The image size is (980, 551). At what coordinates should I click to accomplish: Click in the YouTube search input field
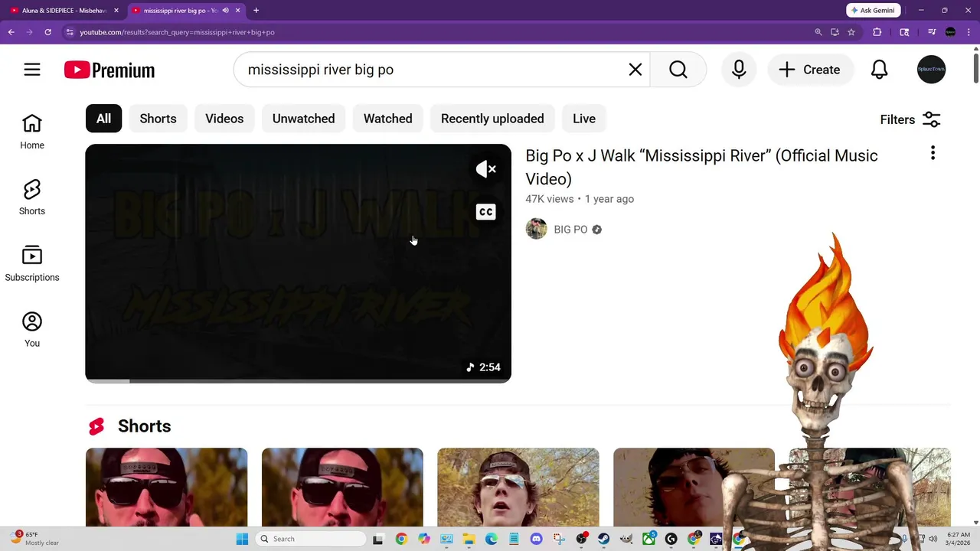coord(433,70)
